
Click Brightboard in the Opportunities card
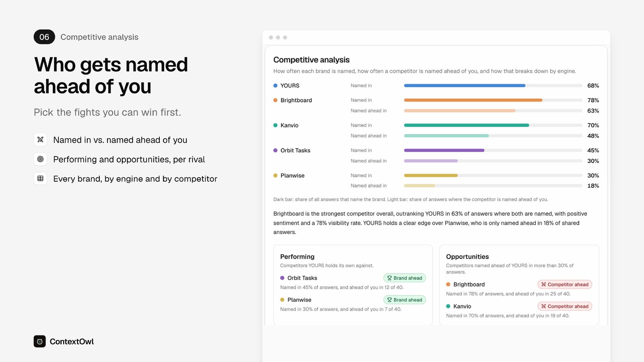[x=469, y=284]
